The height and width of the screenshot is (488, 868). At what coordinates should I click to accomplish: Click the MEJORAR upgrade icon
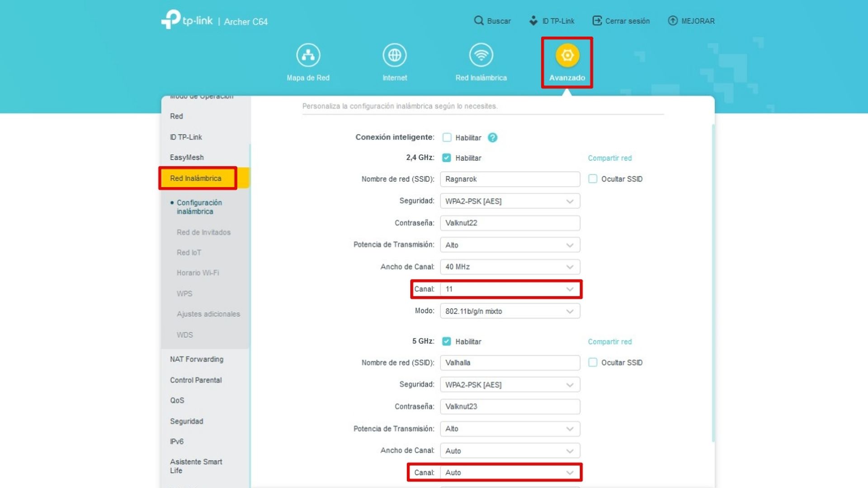pos(673,21)
